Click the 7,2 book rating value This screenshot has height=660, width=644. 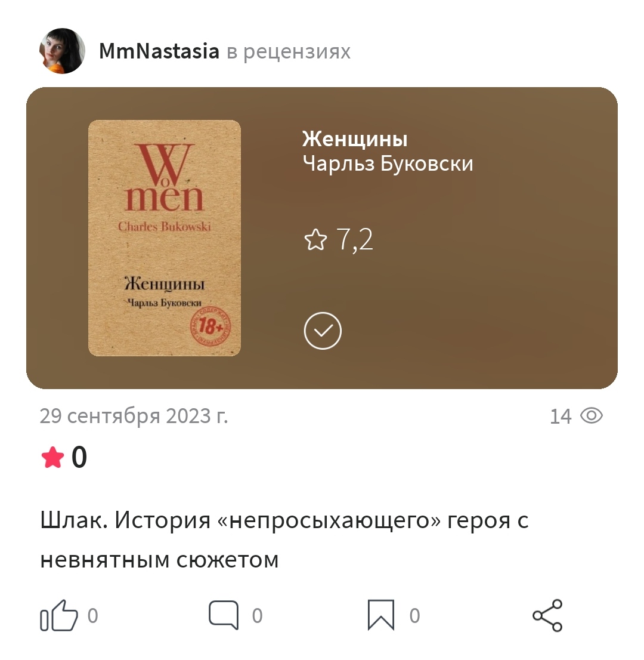point(355,240)
